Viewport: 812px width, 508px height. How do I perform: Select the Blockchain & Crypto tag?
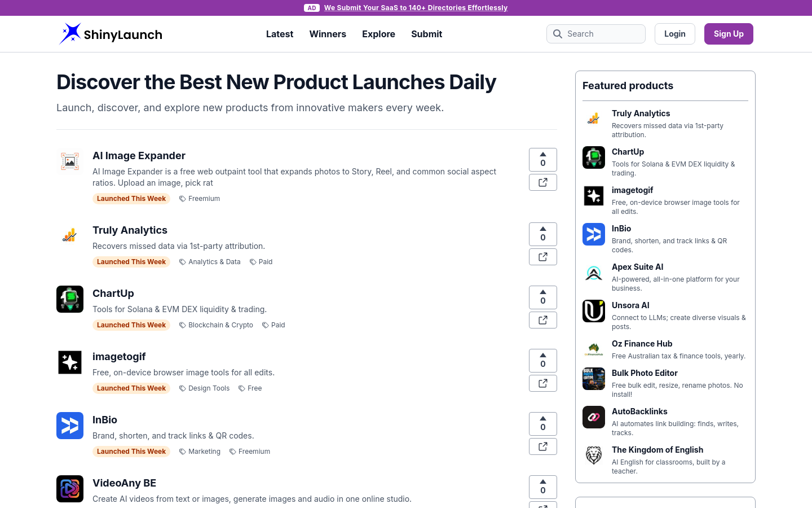(216, 325)
